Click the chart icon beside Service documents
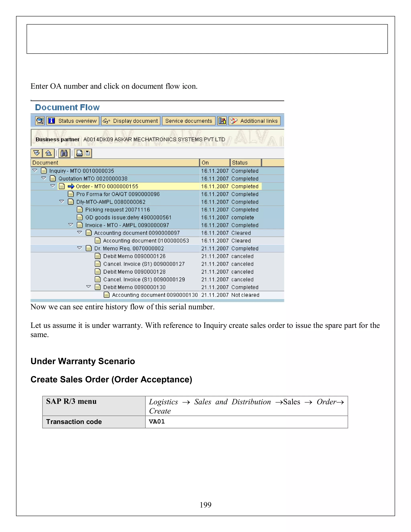This screenshot has width=411, height=532. point(222,121)
